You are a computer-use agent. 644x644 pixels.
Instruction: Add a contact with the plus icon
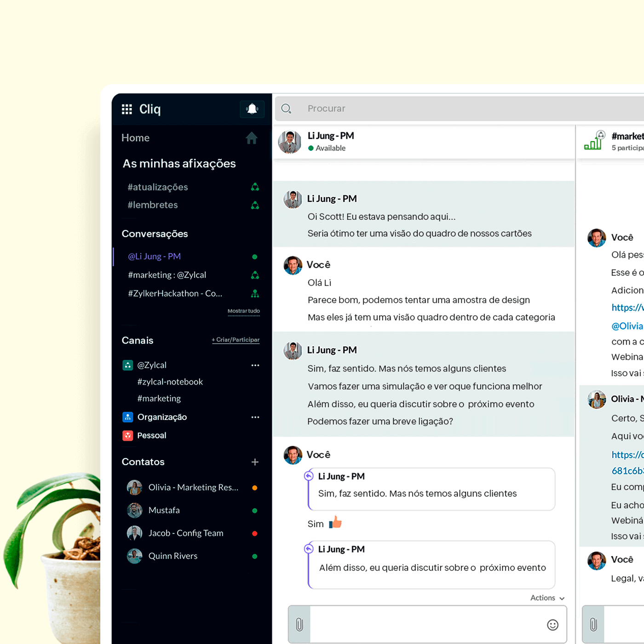(x=255, y=462)
